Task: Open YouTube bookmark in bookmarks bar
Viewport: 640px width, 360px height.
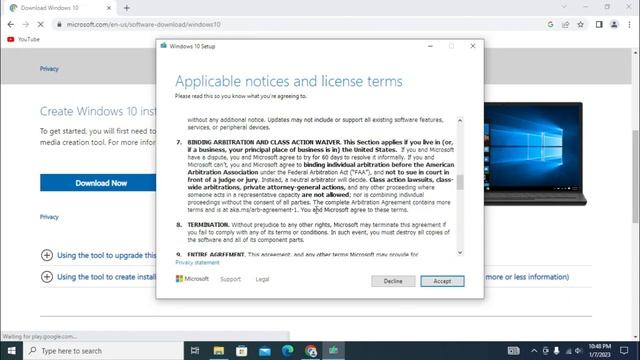Action: coord(24,39)
